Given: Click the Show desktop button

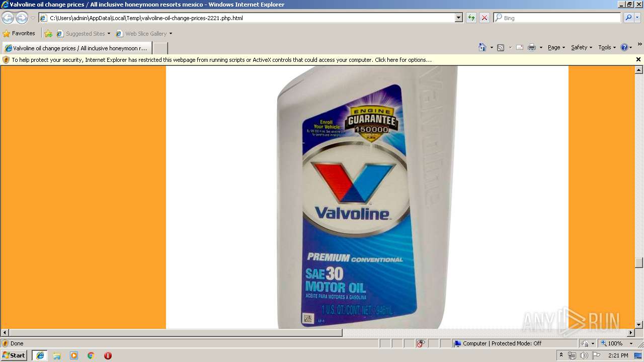Looking at the screenshot, I should (639, 355).
